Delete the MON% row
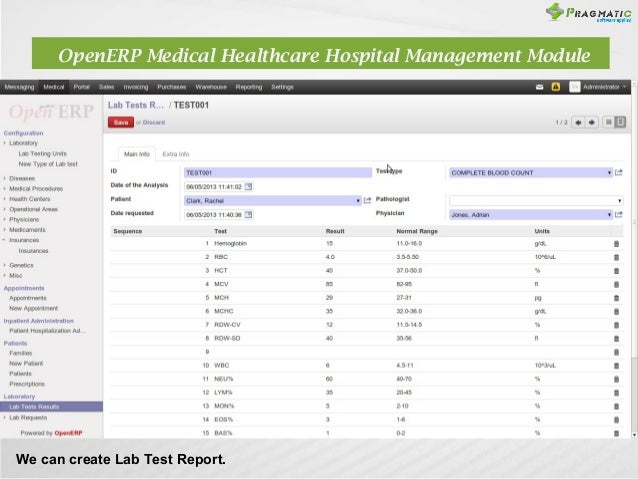Screen dimensions: 638x479 (x=616, y=406)
